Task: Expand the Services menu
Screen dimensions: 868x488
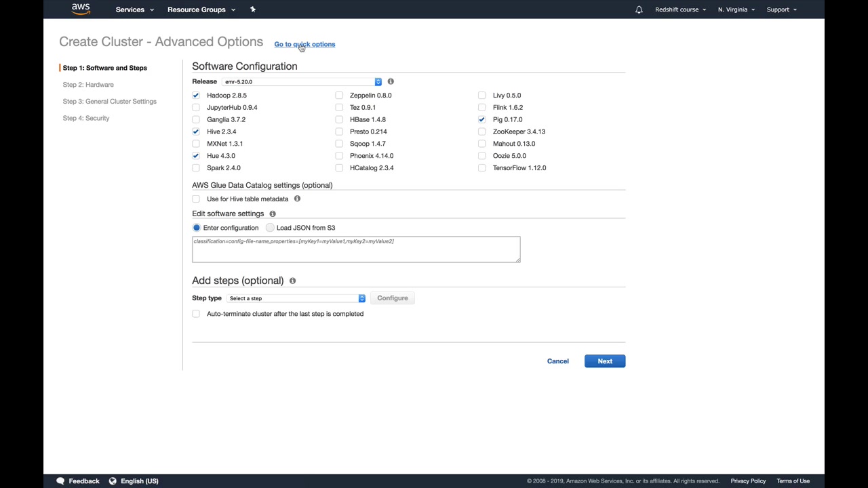Action: (135, 9)
